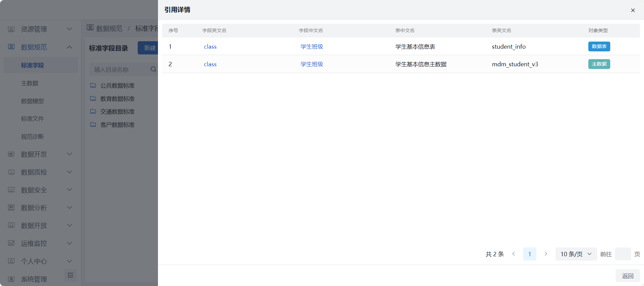Screen dimensions: 644x286
Task: Expand the 数据开发 menu chevron
Action: click(x=70, y=154)
